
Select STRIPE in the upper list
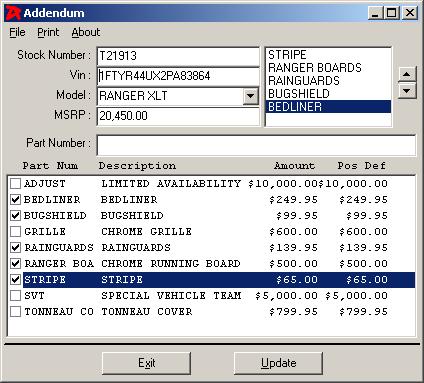tap(328, 55)
